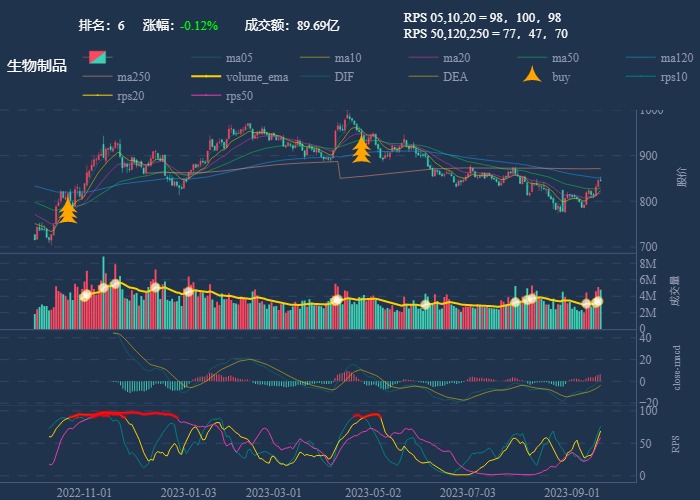The image size is (700, 500).
Task: Hide the ma120 line using its legend
Action: pyautogui.click(x=677, y=58)
